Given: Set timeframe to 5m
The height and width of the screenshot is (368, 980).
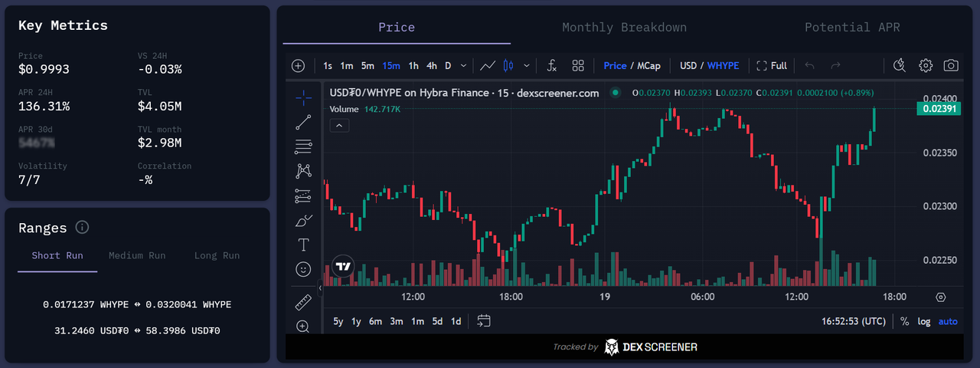Looking at the screenshot, I should tap(368, 66).
